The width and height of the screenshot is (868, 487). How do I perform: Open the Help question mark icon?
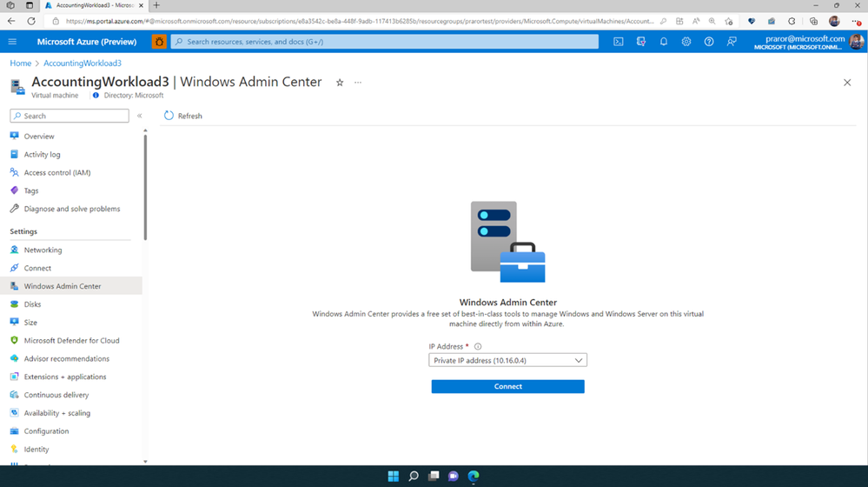pos(709,42)
